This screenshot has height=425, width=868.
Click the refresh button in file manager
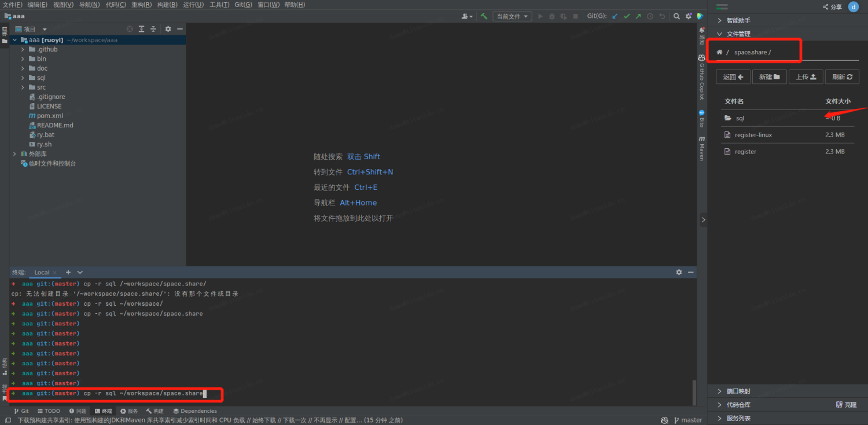(x=842, y=77)
